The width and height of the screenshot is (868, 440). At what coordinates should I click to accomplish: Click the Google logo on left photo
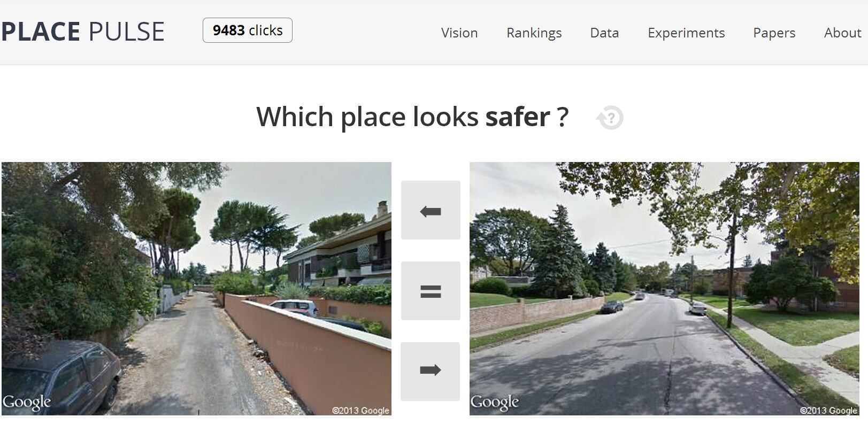[x=27, y=402]
